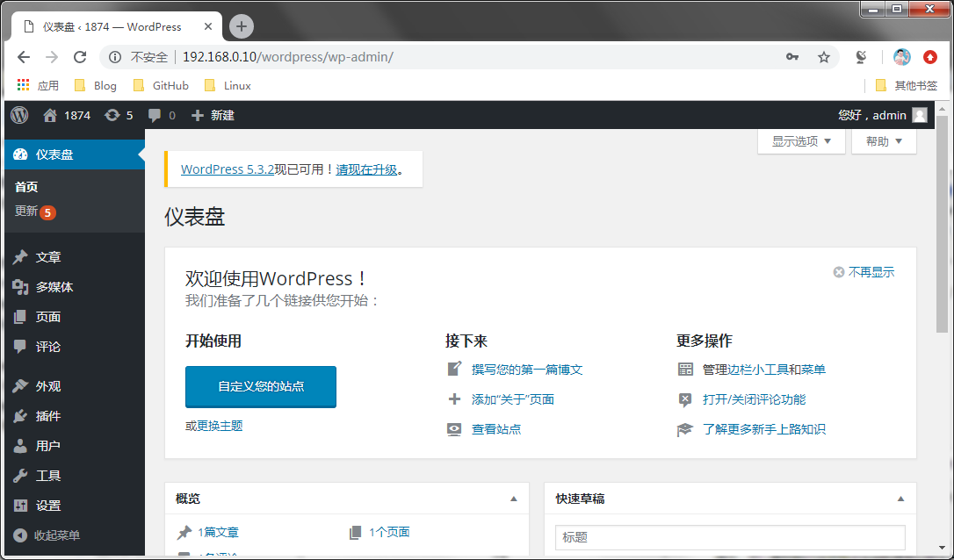Click the address bar URL

pos(288,57)
